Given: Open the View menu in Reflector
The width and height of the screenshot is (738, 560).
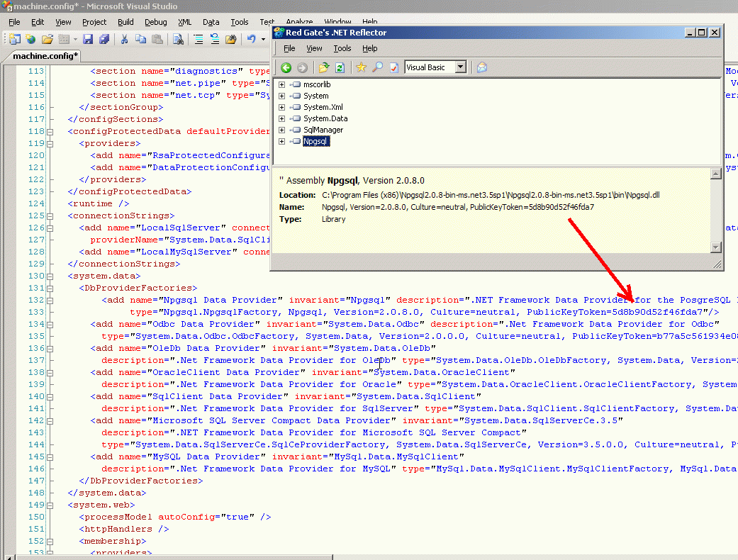Looking at the screenshot, I should coord(314,48).
